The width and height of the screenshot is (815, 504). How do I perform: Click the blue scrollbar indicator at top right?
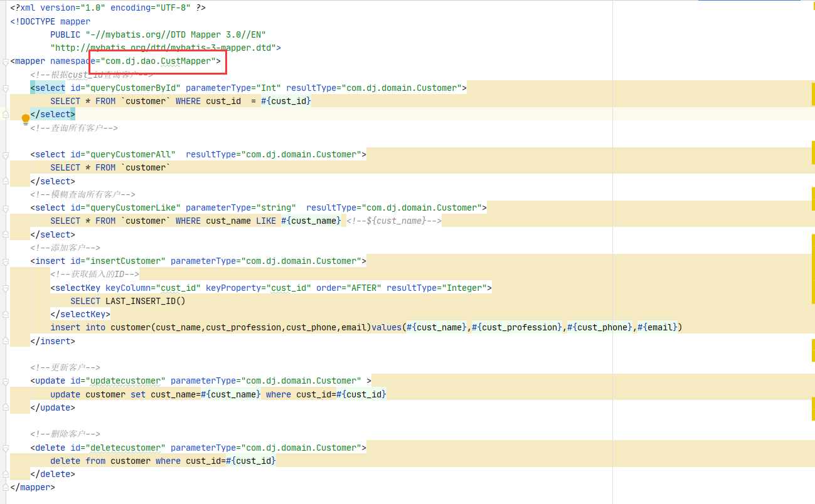coord(750,1)
